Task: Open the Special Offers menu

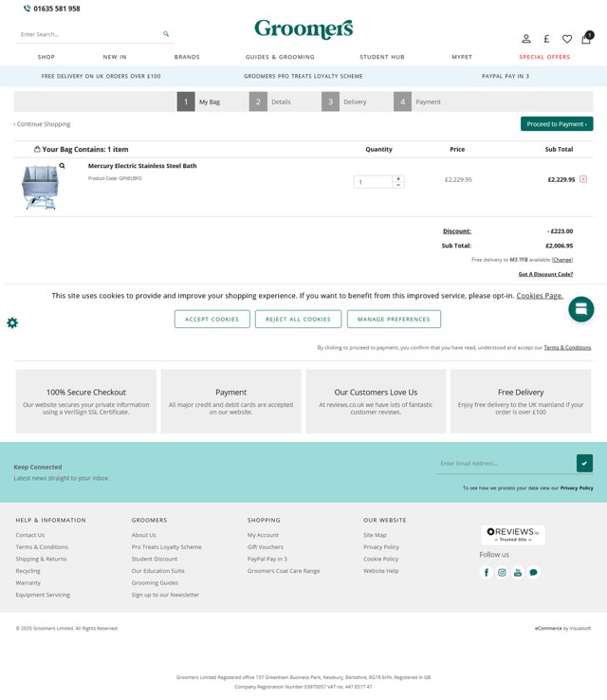Action: click(544, 57)
